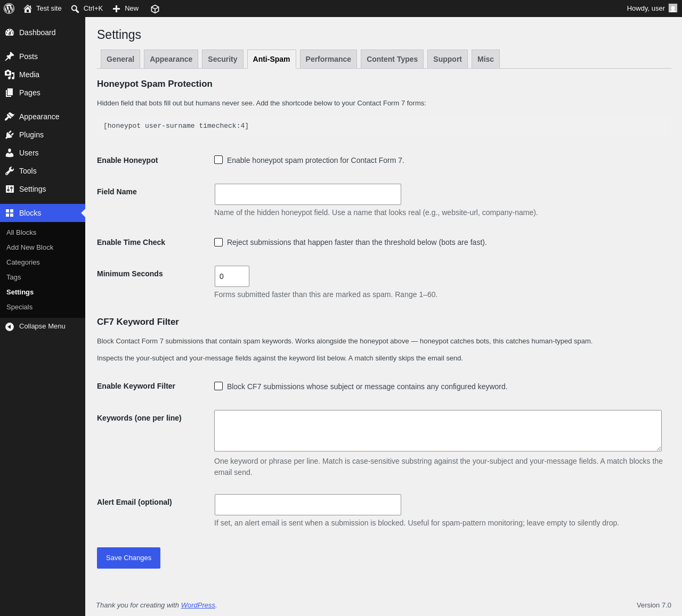Click the Minimum Seconds number field

tap(232, 276)
